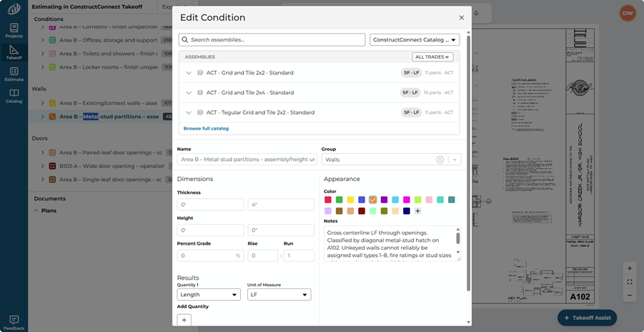Click the Add Quantity plus button

point(184,320)
